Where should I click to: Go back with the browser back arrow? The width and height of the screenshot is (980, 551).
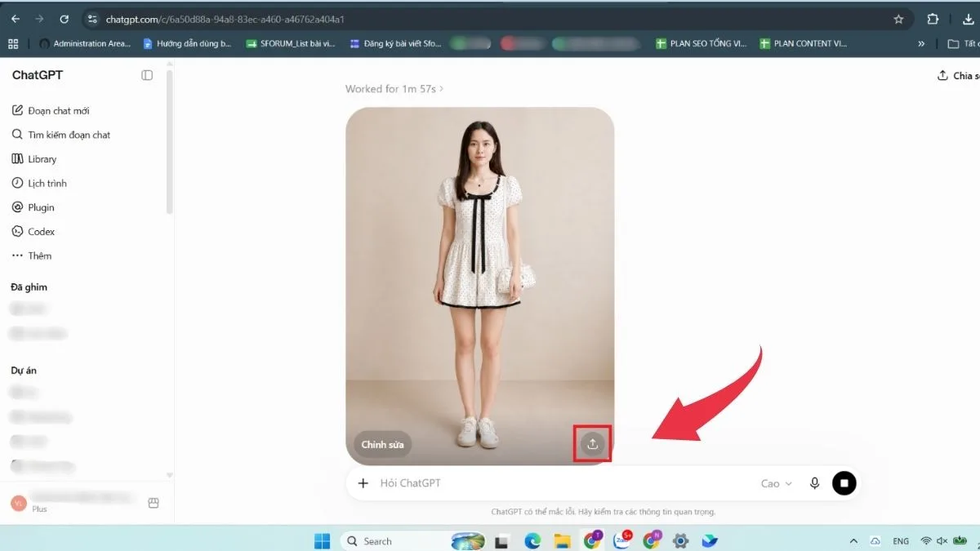click(x=16, y=19)
